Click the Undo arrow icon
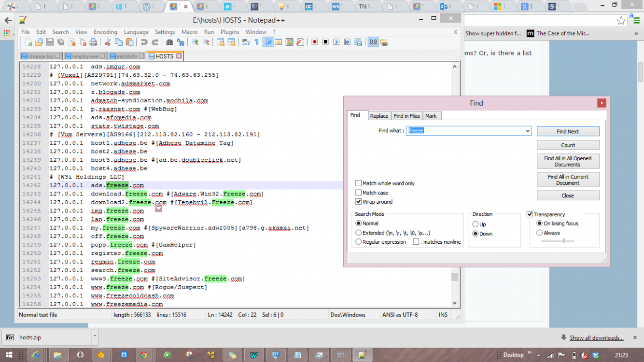This screenshot has height=362, width=644. [x=144, y=42]
